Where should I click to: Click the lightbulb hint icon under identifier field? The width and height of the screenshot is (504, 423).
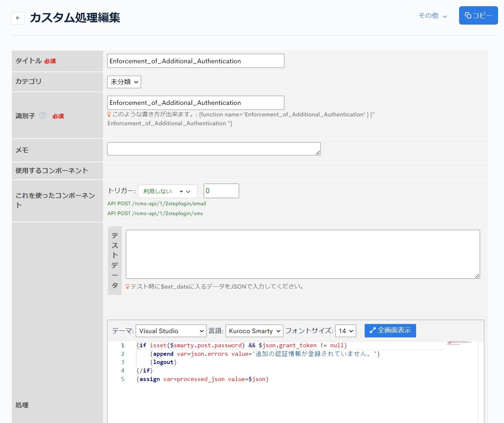coord(109,114)
